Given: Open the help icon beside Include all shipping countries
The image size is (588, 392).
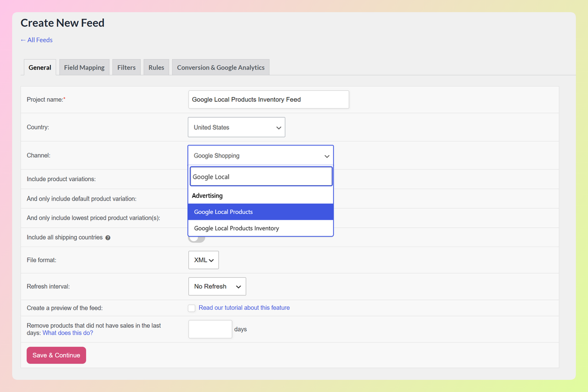Looking at the screenshot, I should [x=107, y=238].
